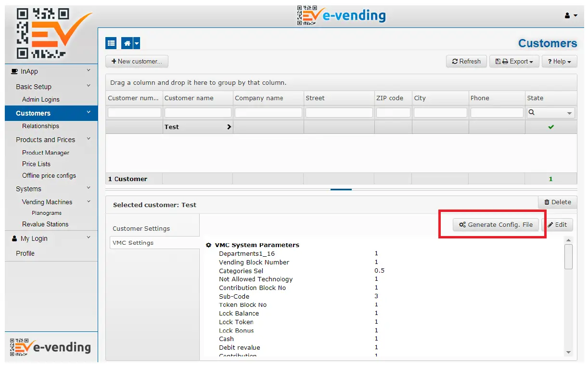Screen dimensions: 588x368
Task: Open the State filter dropdown
Action: 570,113
